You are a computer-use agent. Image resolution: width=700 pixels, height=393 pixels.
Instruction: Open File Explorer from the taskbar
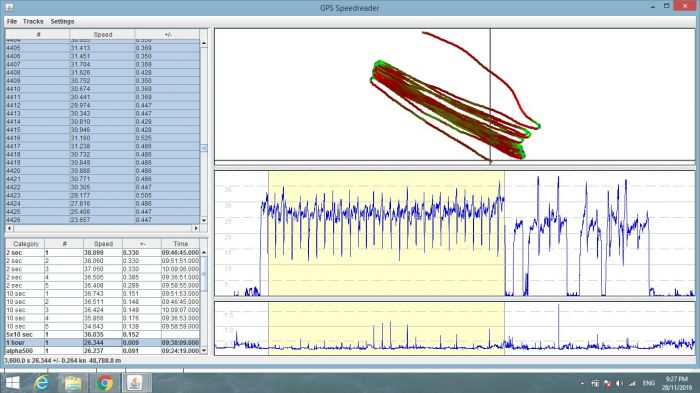[x=73, y=383]
